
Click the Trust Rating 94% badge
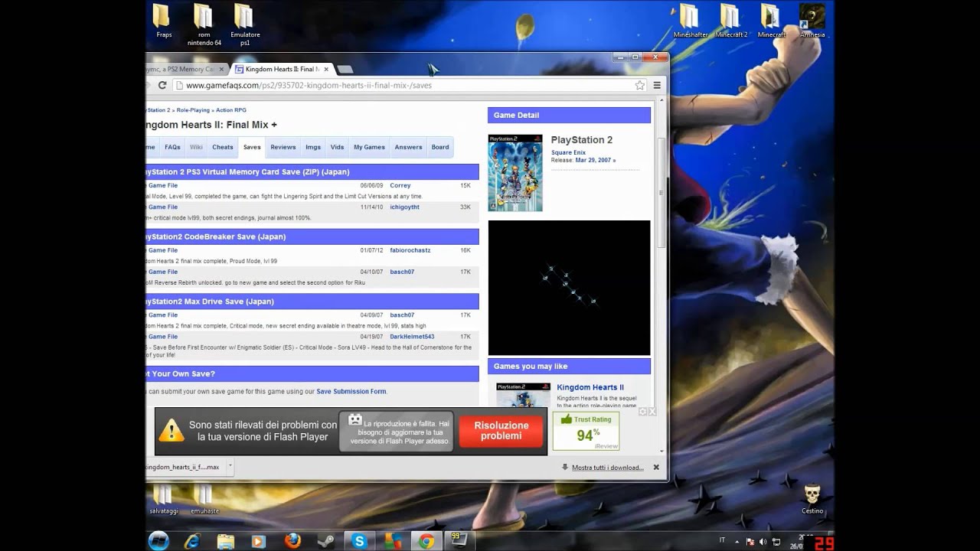586,431
